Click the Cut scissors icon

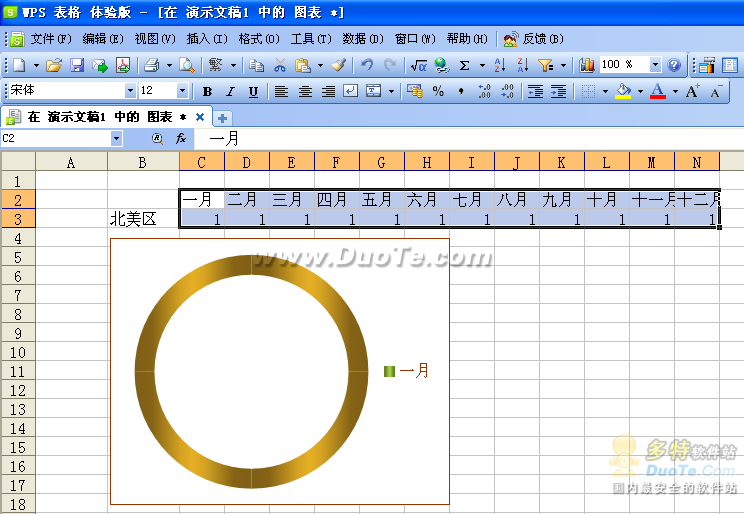coord(280,65)
